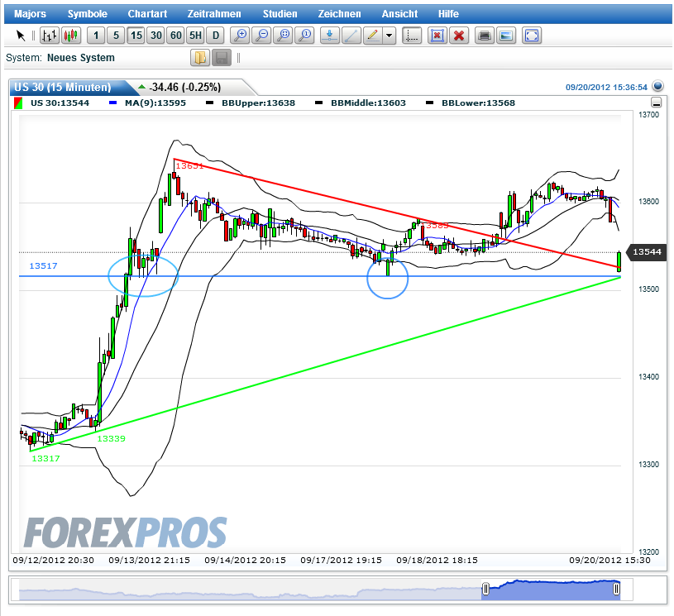The width and height of the screenshot is (674, 616).
Task: Click the timestamp 09/20/2012 15:36:54
Action: (606, 88)
